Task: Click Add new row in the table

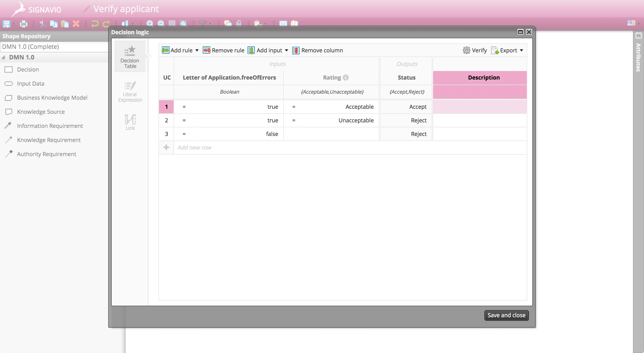Action: pyautogui.click(x=195, y=147)
